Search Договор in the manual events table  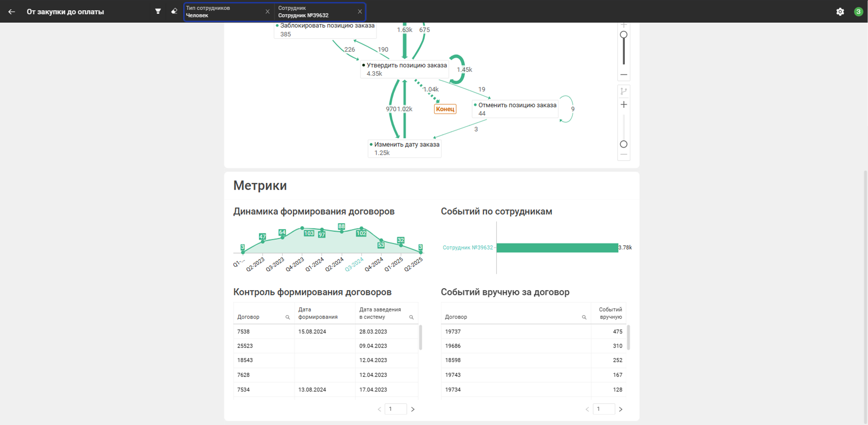pyautogui.click(x=584, y=318)
